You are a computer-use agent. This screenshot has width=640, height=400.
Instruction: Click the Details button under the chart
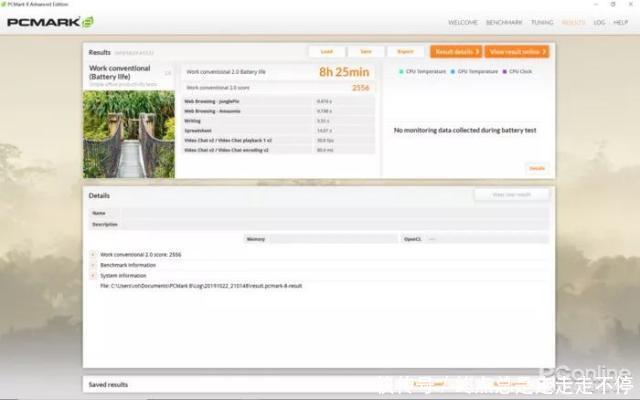537,168
